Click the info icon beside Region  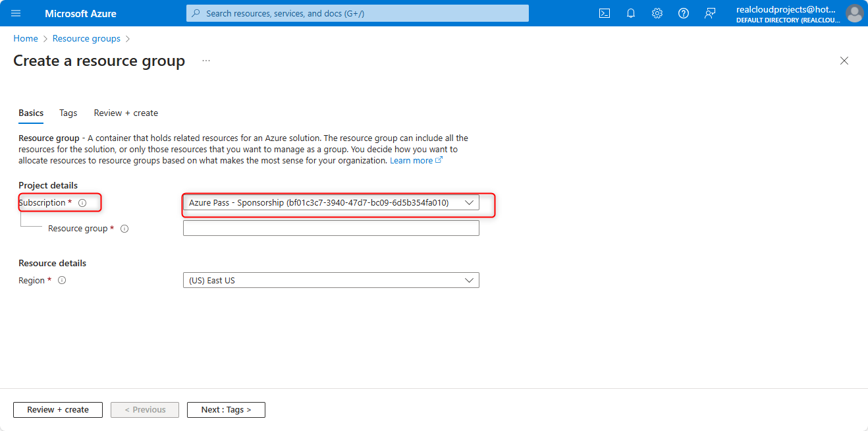click(x=62, y=280)
